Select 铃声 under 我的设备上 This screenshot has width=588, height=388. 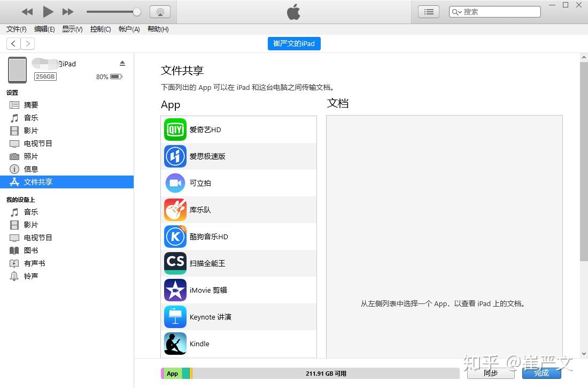point(67,276)
